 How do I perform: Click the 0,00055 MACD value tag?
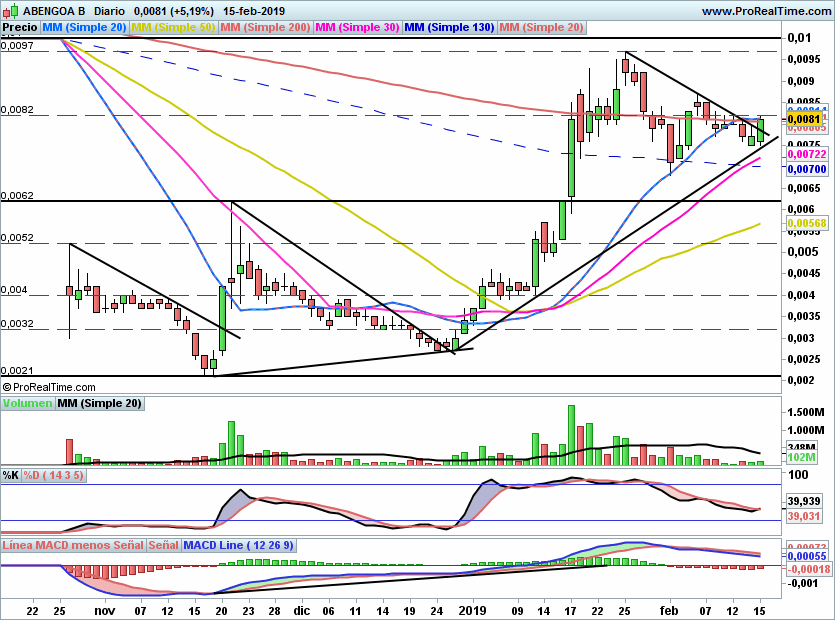(x=807, y=557)
